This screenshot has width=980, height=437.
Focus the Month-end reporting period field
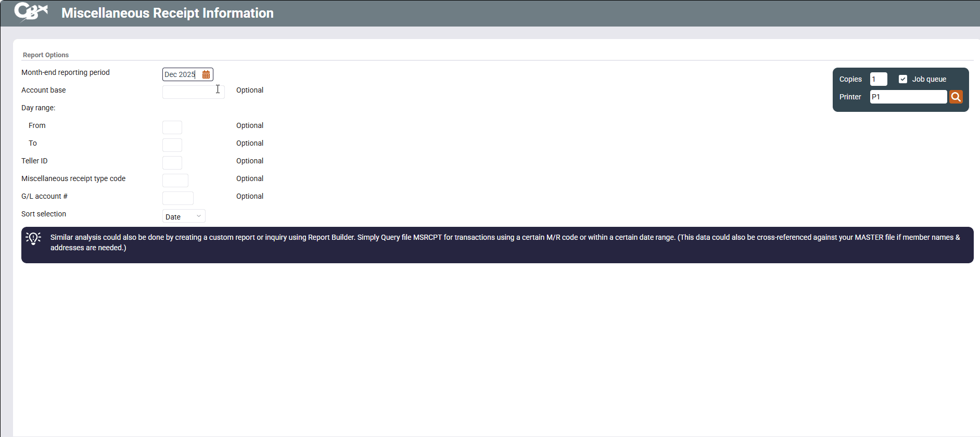(181, 75)
